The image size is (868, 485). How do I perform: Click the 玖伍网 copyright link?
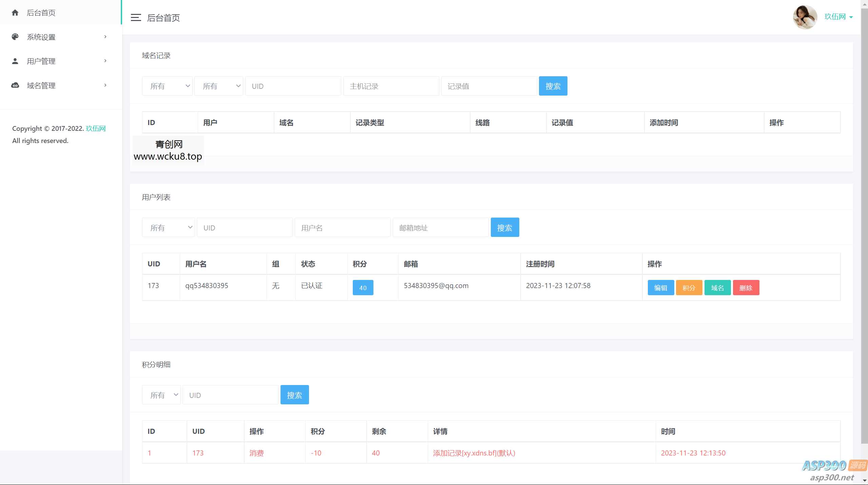(96, 128)
